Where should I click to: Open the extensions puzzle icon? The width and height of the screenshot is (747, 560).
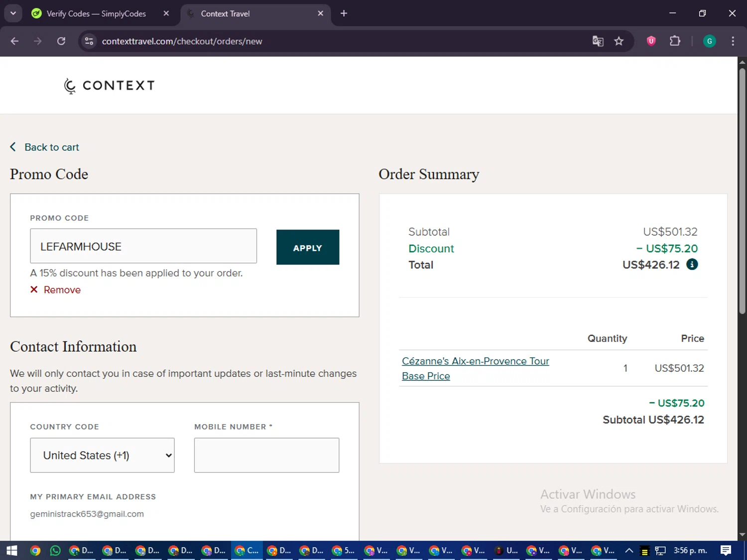675,41
